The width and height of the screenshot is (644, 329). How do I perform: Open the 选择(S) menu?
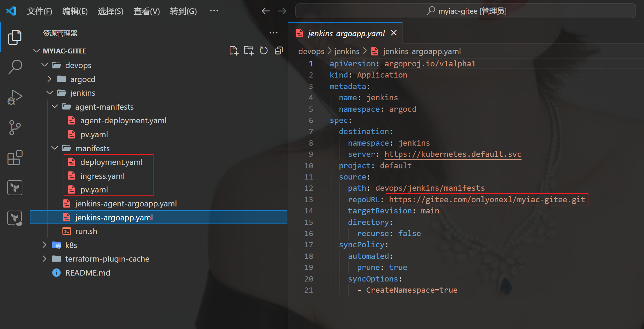pos(110,11)
